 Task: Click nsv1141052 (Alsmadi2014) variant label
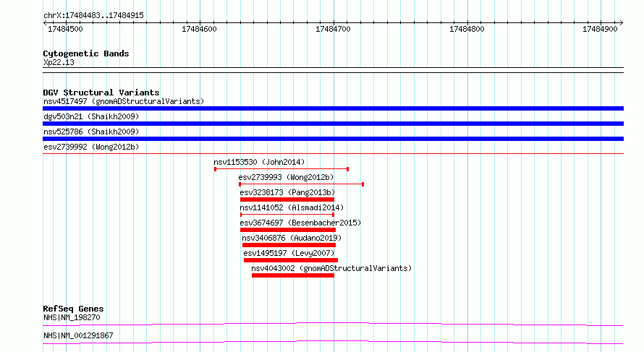click(x=292, y=207)
